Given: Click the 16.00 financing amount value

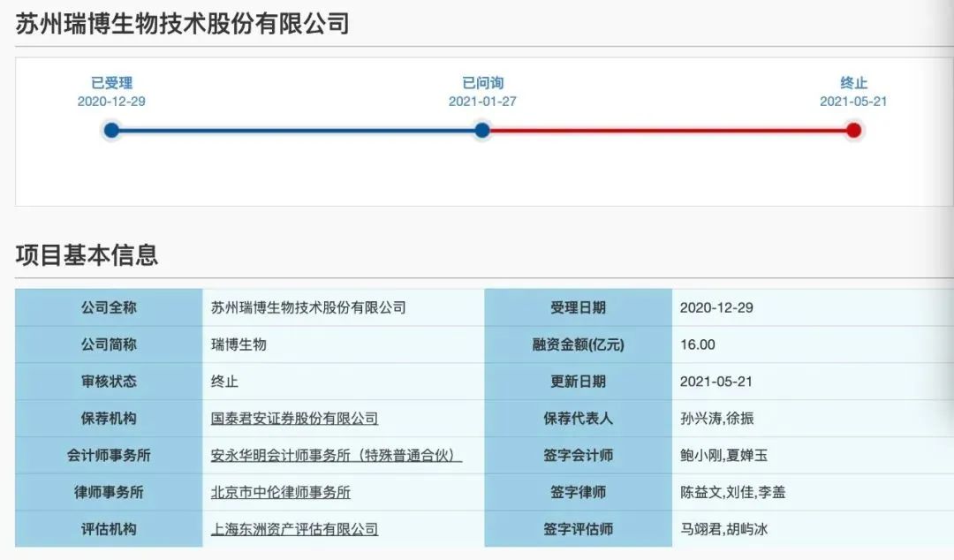Looking at the screenshot, I should tap(697, 344).
